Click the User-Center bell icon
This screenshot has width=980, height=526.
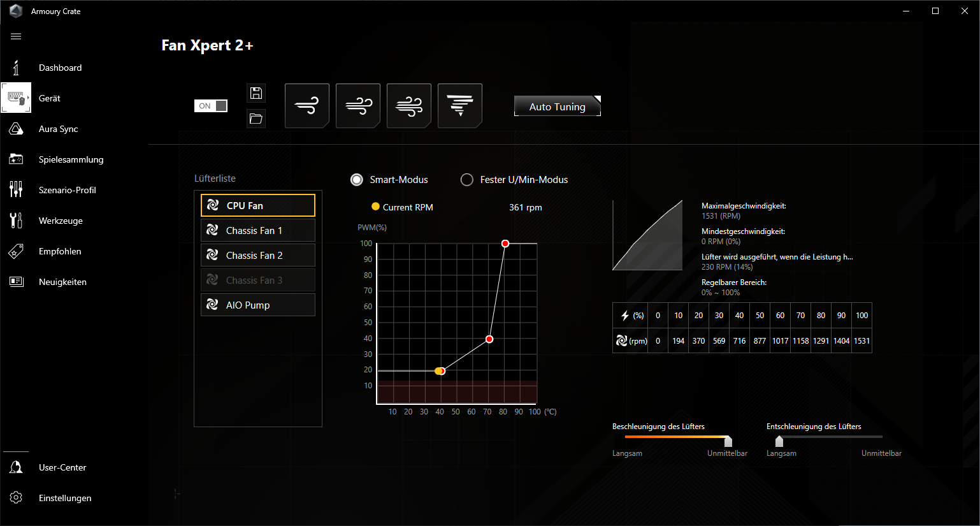[x=16, y=467]
